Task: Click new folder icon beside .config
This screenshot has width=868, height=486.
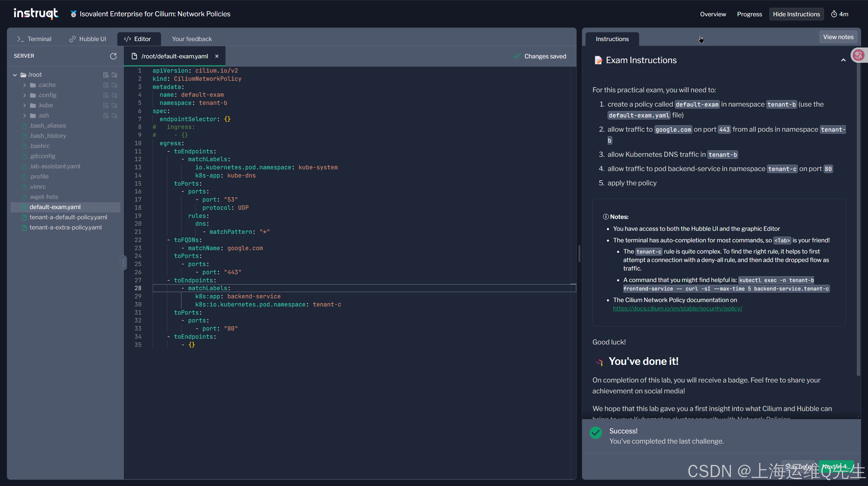Action: (x=115, y=95)
